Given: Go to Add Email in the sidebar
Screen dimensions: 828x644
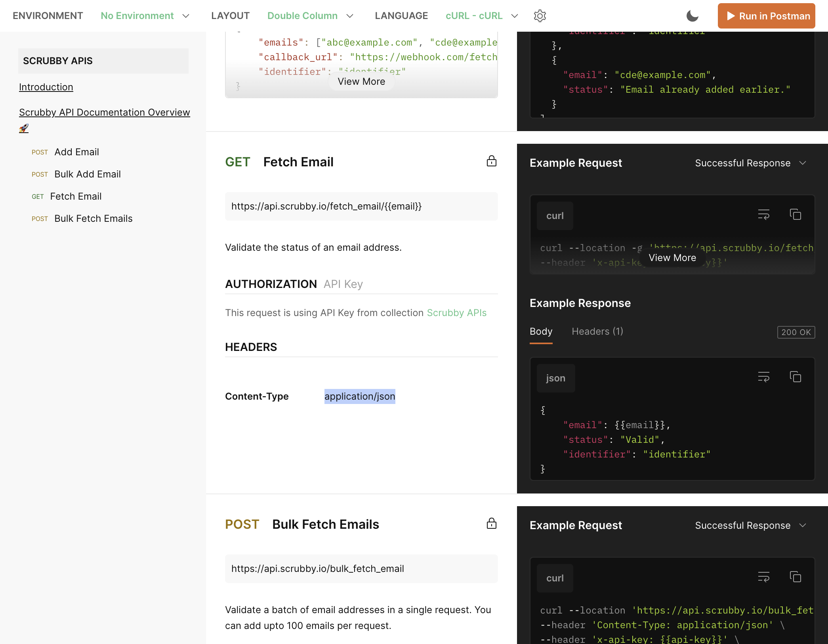Looking at the screenshot, I should pyautogui.click(x=76, y=152).
